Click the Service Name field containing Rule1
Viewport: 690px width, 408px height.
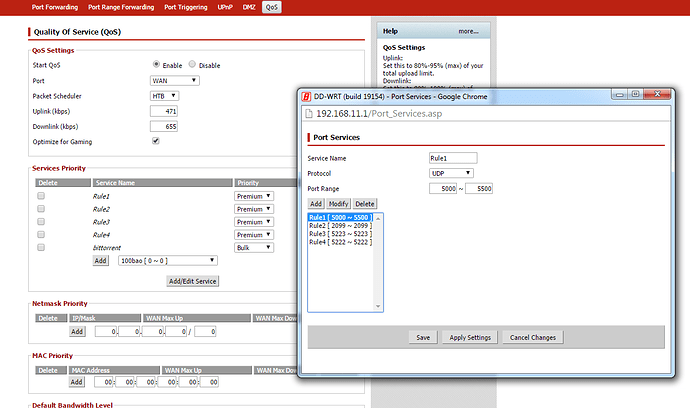point(451,157)
